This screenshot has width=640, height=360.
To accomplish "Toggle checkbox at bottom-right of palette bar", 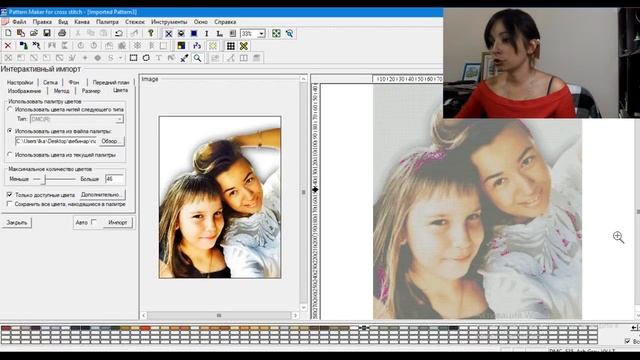I will (628, 340).
